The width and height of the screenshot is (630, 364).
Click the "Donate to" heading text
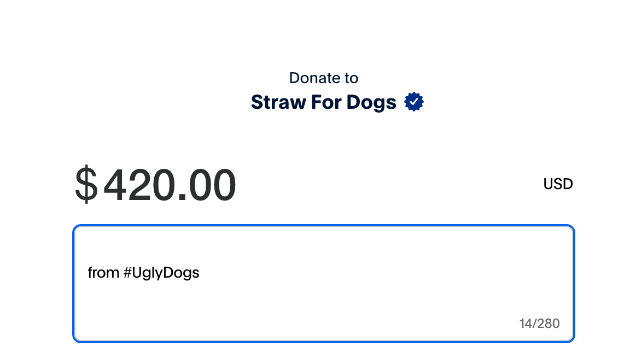click(324, 78)
